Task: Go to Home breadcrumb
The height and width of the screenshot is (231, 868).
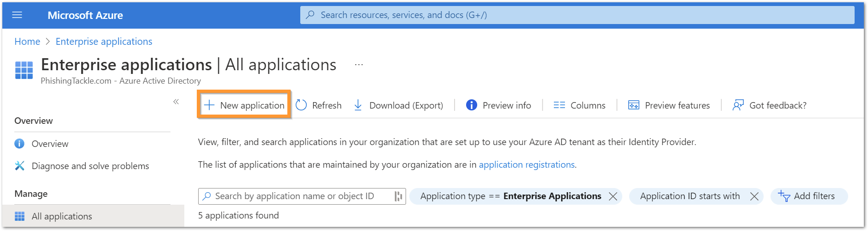Action: [x=27, y=42]
